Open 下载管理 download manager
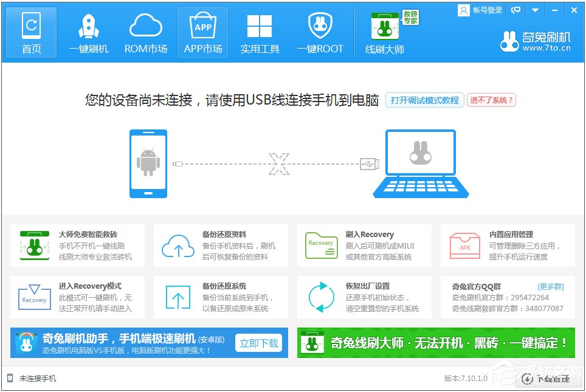The image size is (586, 392). (x=546, y=379)
